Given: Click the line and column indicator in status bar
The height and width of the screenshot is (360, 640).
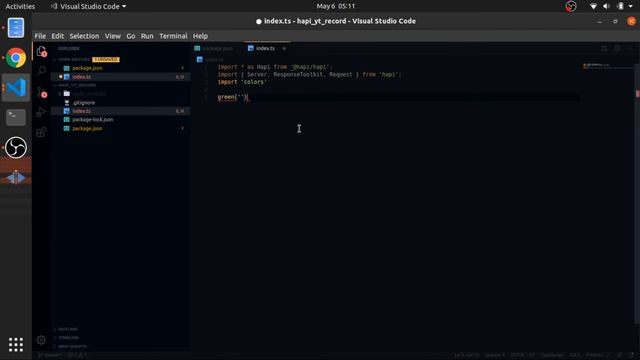Looking at the screenshot, I should coord(467,355).
